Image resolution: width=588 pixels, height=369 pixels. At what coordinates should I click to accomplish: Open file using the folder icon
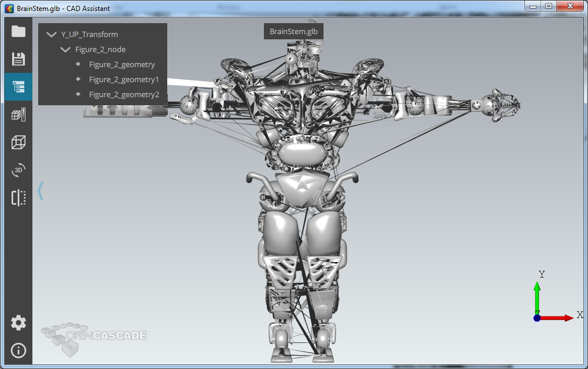pos(19,31)
